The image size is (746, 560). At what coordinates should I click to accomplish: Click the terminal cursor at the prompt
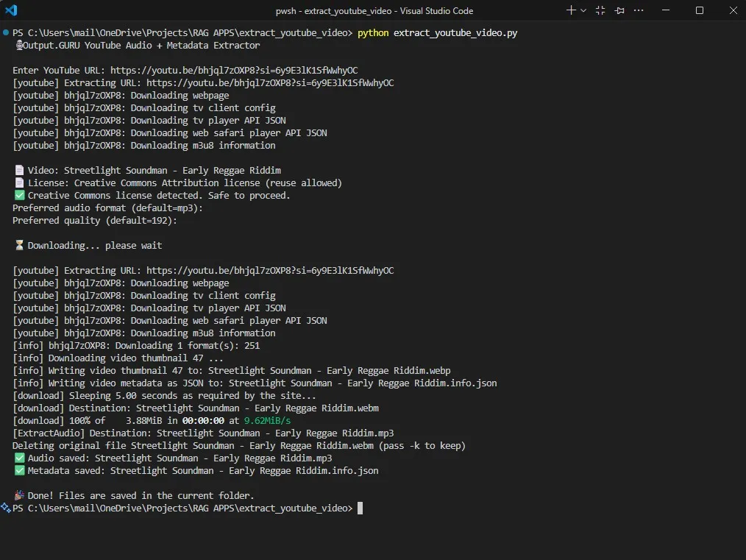[x=360, y=508]
